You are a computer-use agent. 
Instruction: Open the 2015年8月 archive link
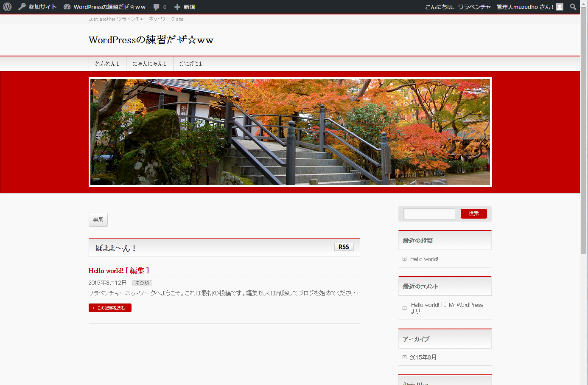(423, 357)
